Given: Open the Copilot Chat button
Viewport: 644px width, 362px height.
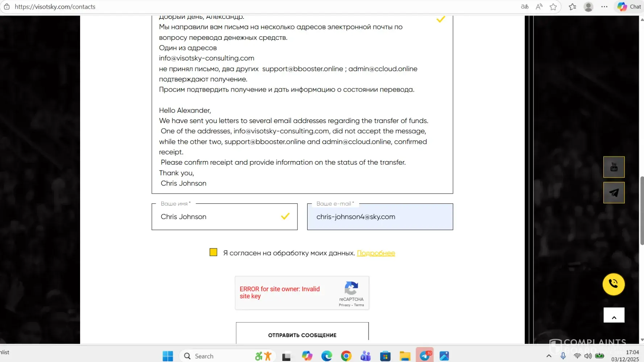Looking at the screenshot, I should coord(629,7).
